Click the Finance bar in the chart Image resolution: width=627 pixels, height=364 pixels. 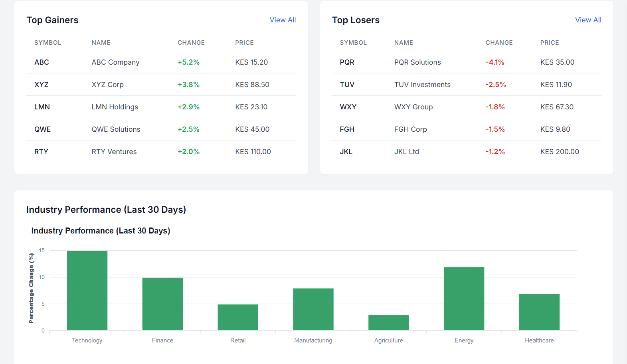(162, 304)
